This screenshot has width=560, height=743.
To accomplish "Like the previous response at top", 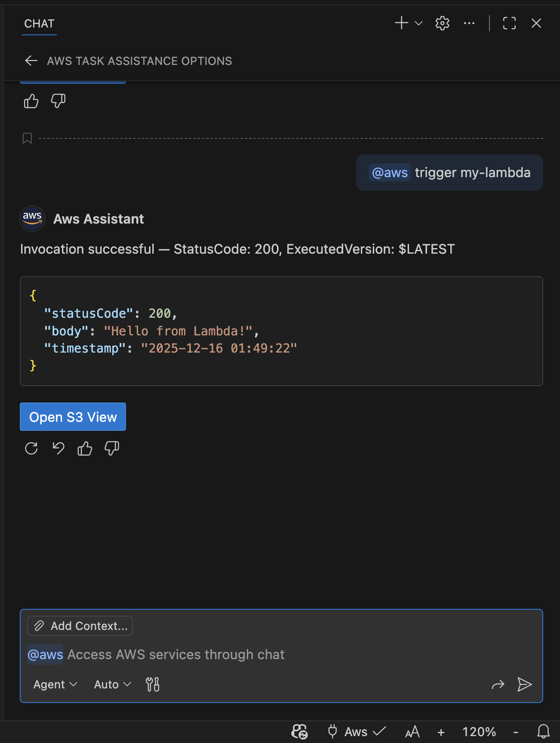I will coord(31,101).
